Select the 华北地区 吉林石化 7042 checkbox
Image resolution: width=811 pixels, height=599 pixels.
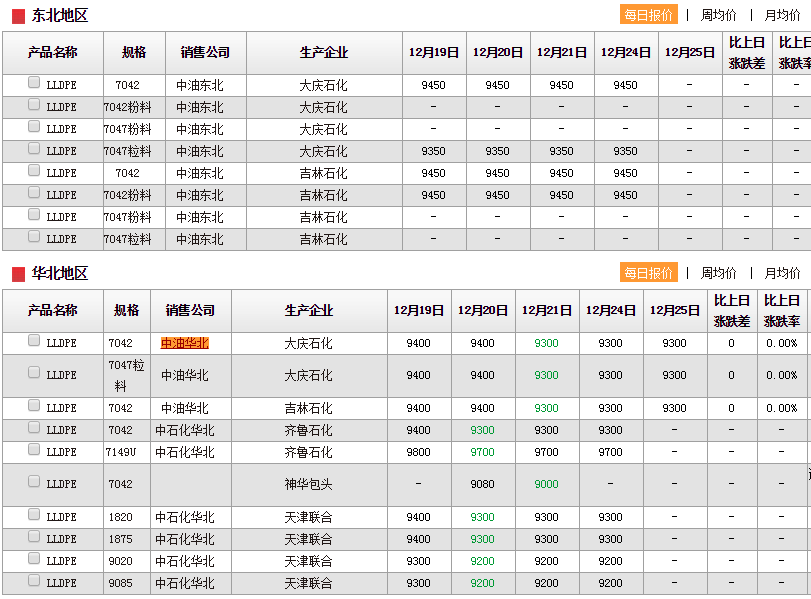[34, 406]
